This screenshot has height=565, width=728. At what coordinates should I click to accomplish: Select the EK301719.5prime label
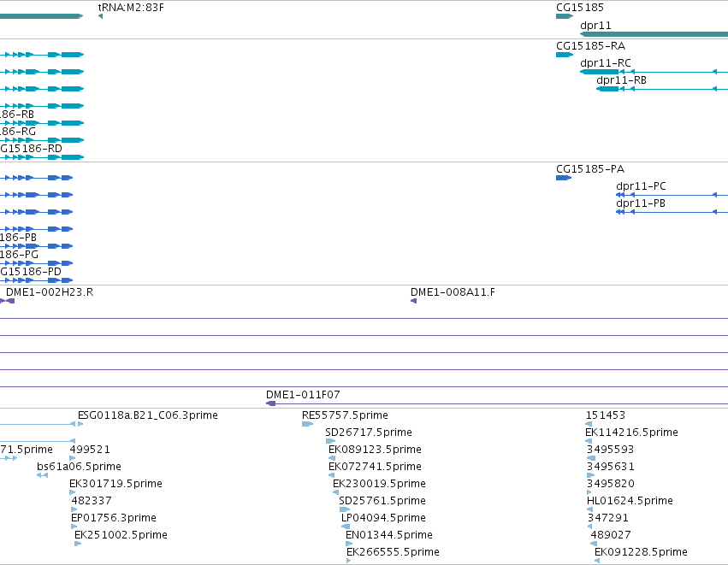115,484
